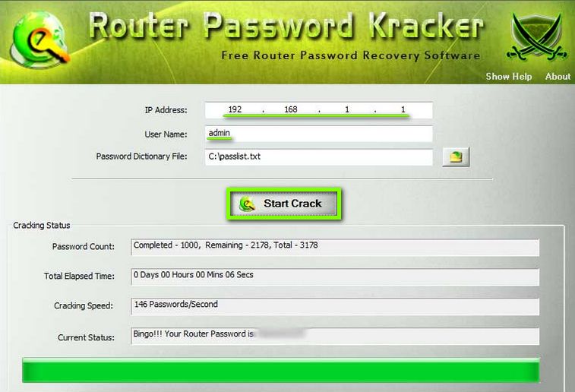
Task: Click the green cracking progress bar
Action: tap(281, 371)
